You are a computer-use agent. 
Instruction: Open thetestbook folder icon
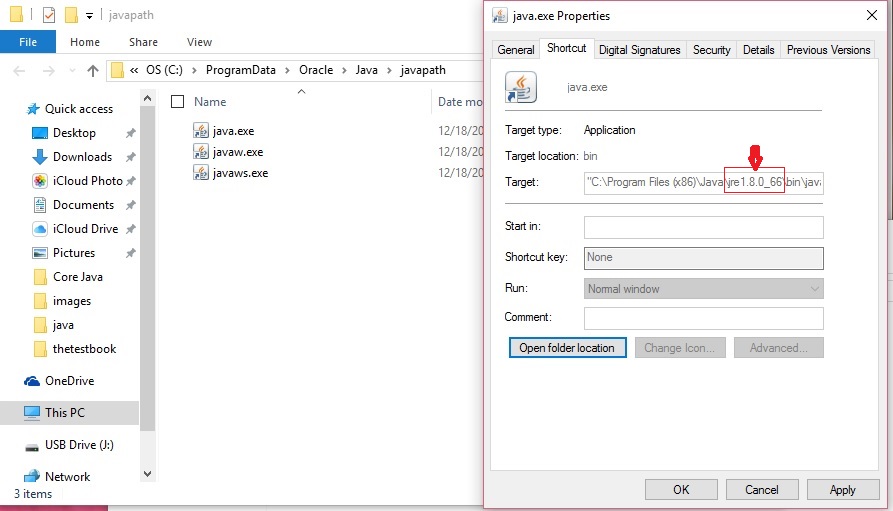click(40, 349)
